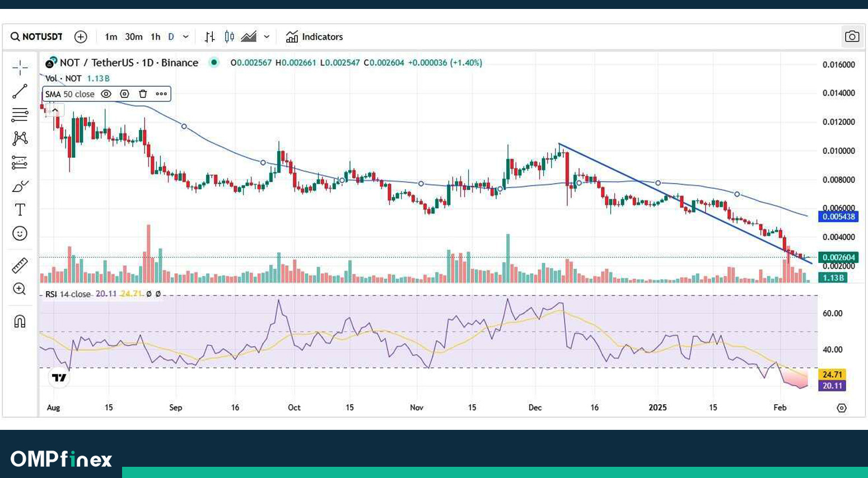Toggle magnet mode

(x=20, y=321)
